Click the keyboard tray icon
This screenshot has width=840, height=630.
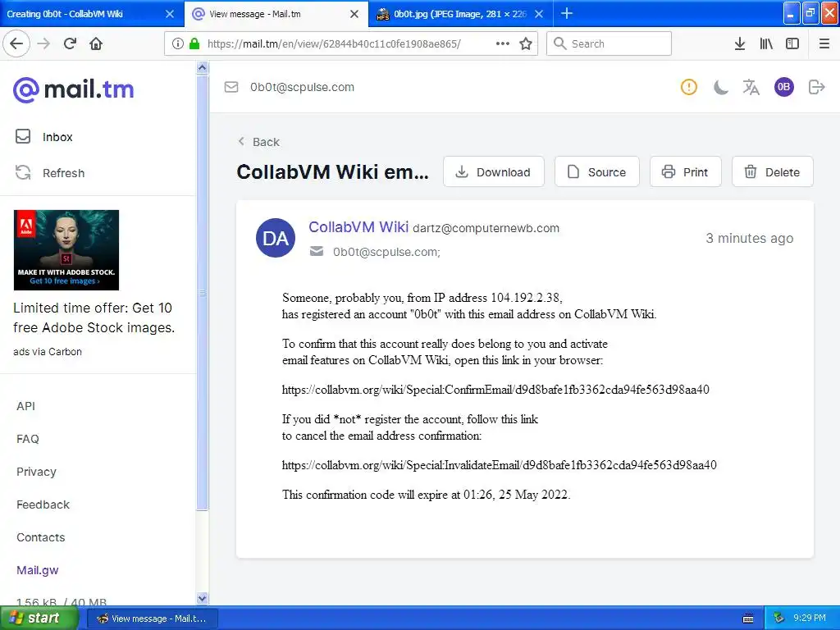[x=748, y=619]
